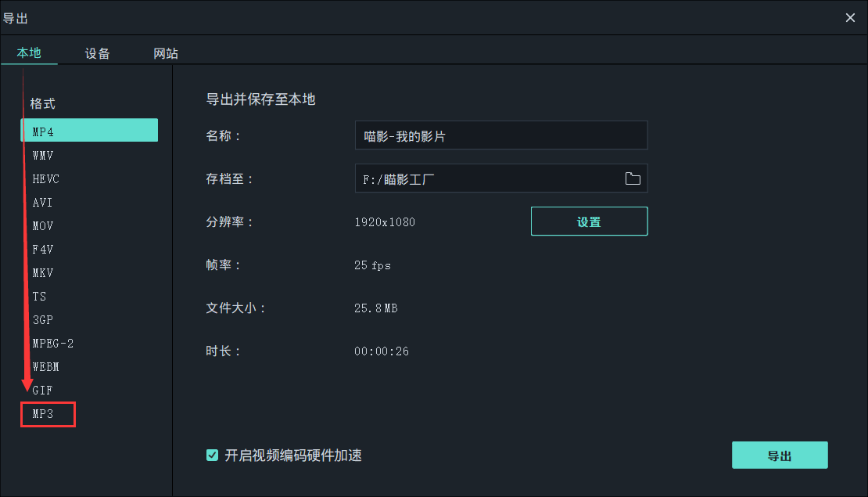868x497 pixels.
Task: Open the 网站 tab
Action: 165,53
